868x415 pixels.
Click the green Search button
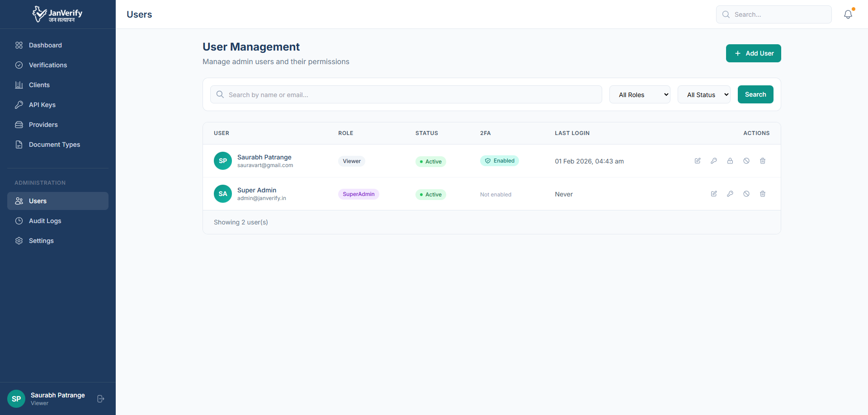click(755, 94)
